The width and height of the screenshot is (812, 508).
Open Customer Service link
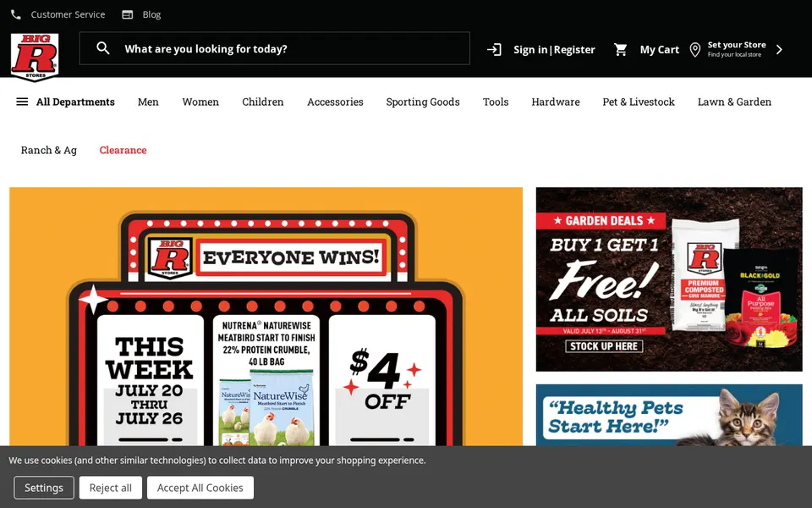68,14
